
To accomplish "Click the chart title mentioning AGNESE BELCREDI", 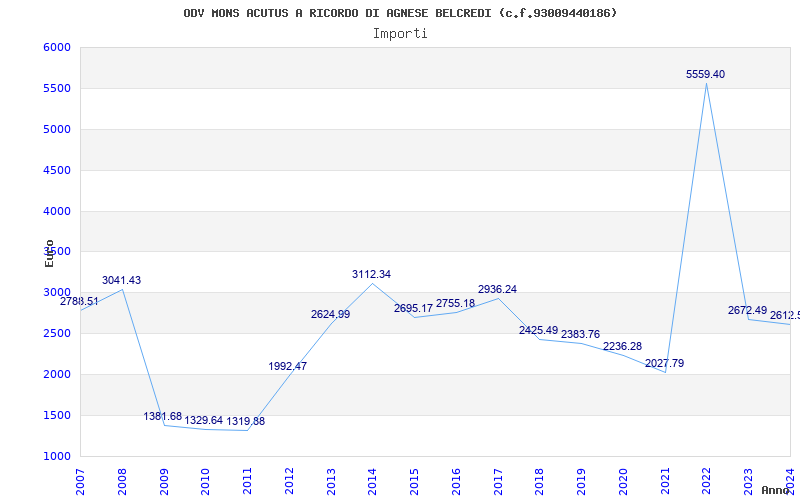I will point(400,13).
